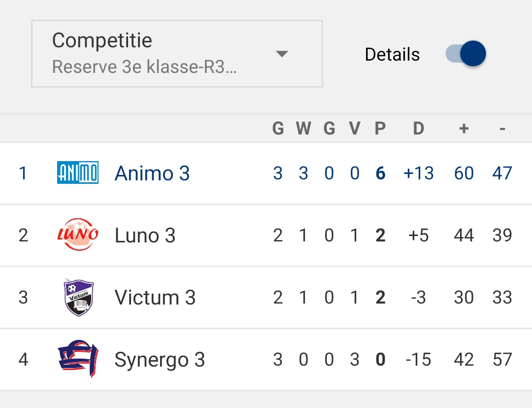
Task: Click the Synergo team logo
Action: [x=78, y=359]
